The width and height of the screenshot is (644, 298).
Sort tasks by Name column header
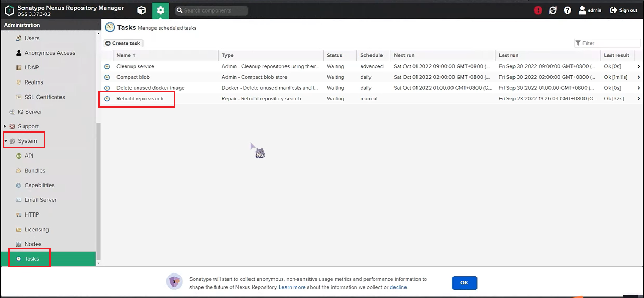coord(124,55)
